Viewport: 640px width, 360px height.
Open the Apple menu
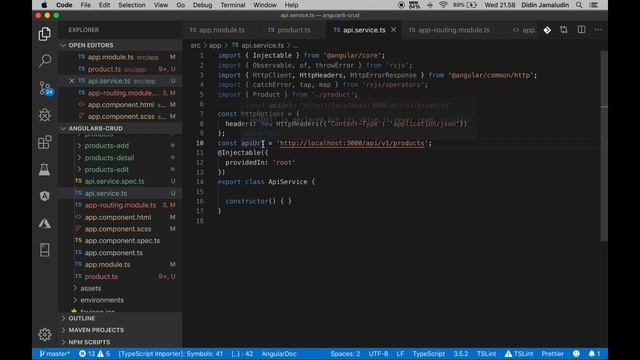tap(44, 5)
